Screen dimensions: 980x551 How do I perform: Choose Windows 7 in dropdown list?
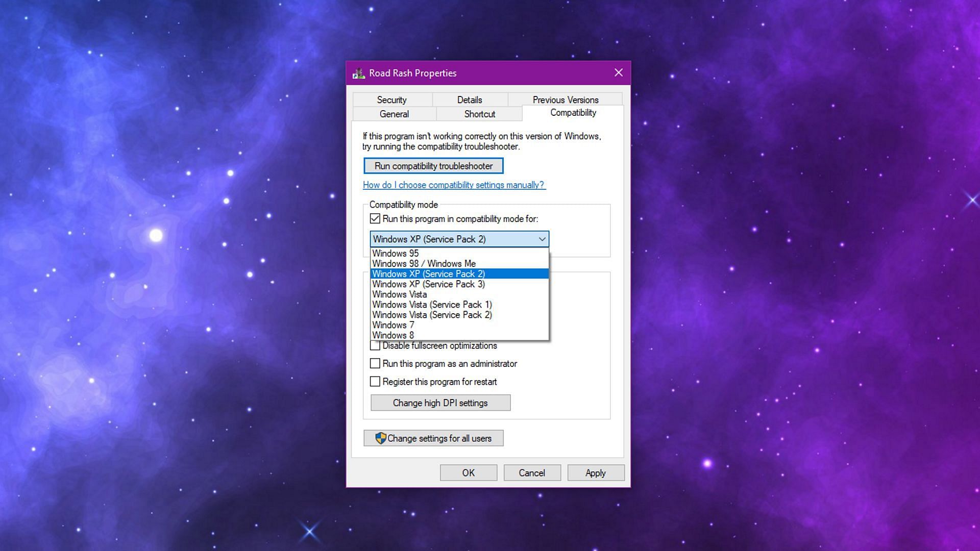click(x=393, y=325)
